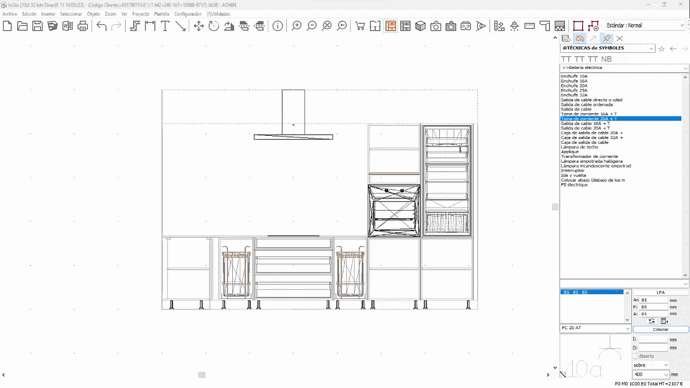Viewport: 690px width, 388px height.
Task: Undo the last action
Action: click(x=102, y=26)
